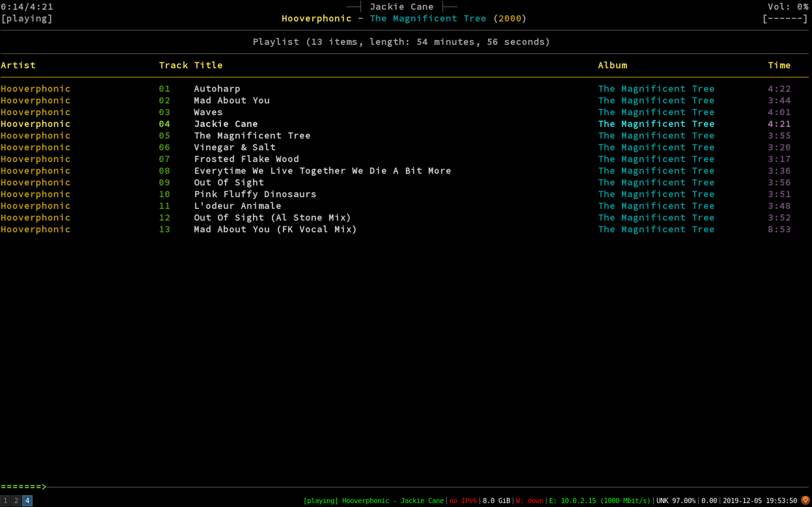Select the song Autoharp
Image resolution: width=812 pixels, height=507 pixels.
(217, 89)
